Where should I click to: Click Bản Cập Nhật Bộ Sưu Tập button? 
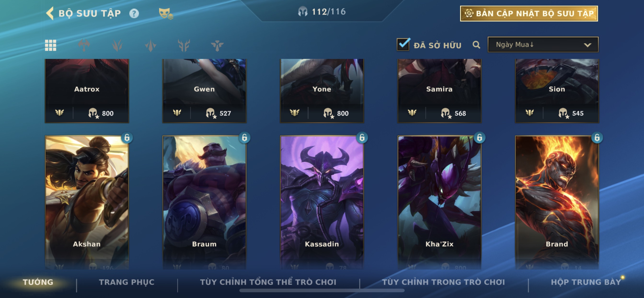pyautogui.click(x=529, y=13)
